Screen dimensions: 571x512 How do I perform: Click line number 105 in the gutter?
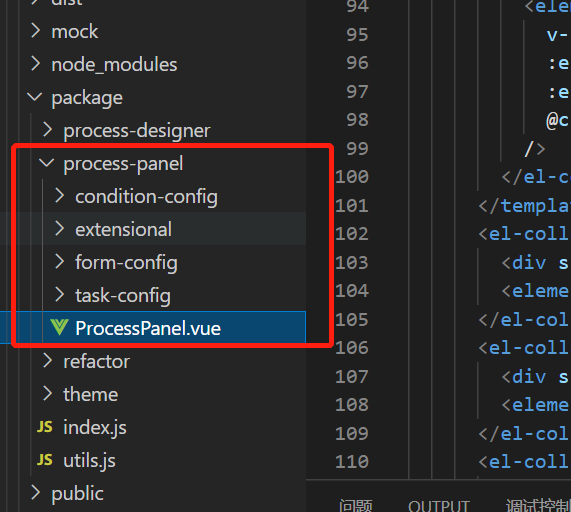(352, 319)
